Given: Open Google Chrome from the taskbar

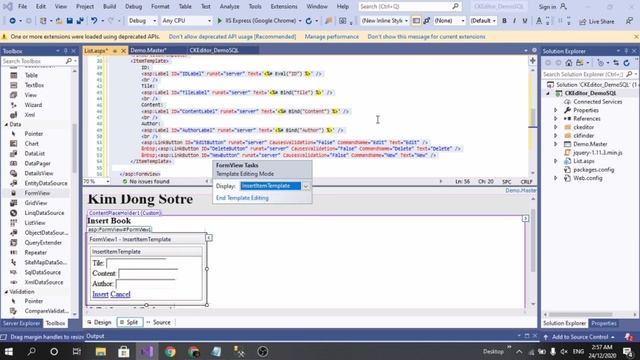Looking at the screenshot, I should click(x=170, y=352).
